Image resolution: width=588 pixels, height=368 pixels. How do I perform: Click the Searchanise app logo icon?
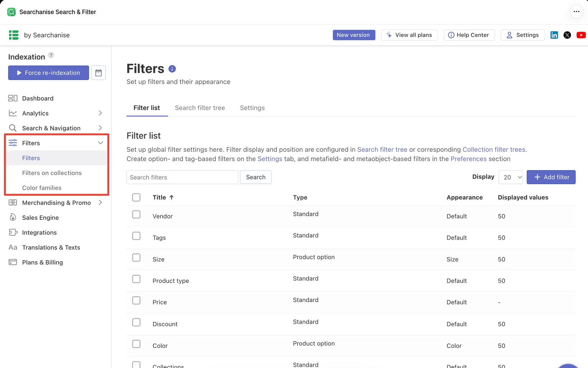click(11, 12)
